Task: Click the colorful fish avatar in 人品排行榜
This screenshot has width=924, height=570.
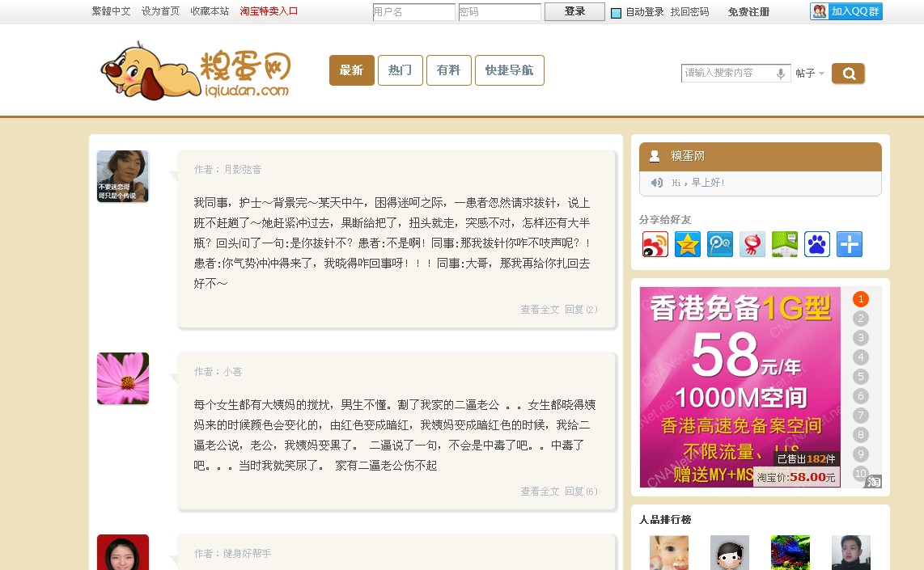Action: click(x=790, y=553)
